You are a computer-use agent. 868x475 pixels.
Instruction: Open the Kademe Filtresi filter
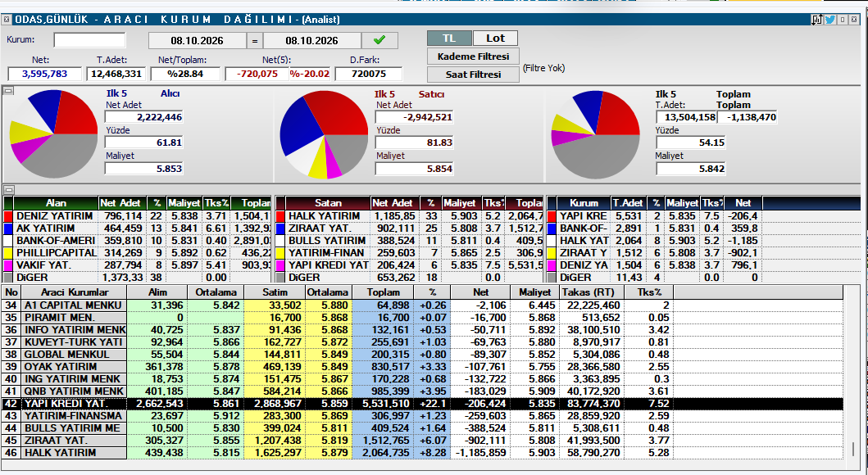tap(473, 57)
